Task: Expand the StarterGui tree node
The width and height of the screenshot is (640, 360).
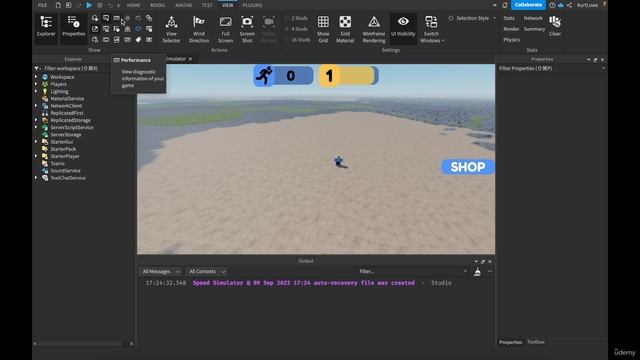Action: pos(36,142)
